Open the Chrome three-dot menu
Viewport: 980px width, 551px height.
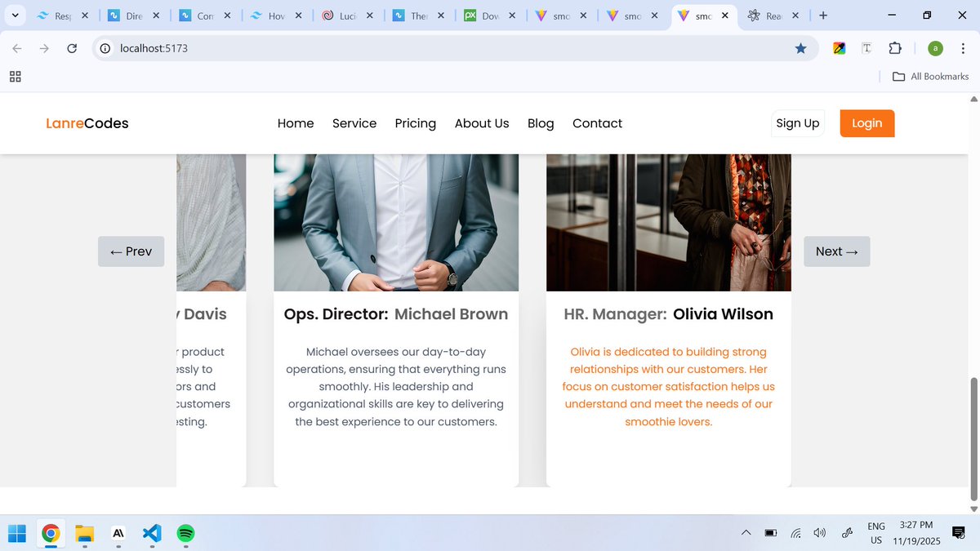[x=963, y=48]
